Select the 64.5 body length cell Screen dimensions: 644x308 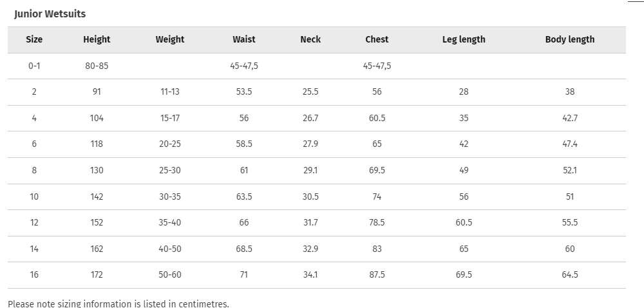(570, 274)
